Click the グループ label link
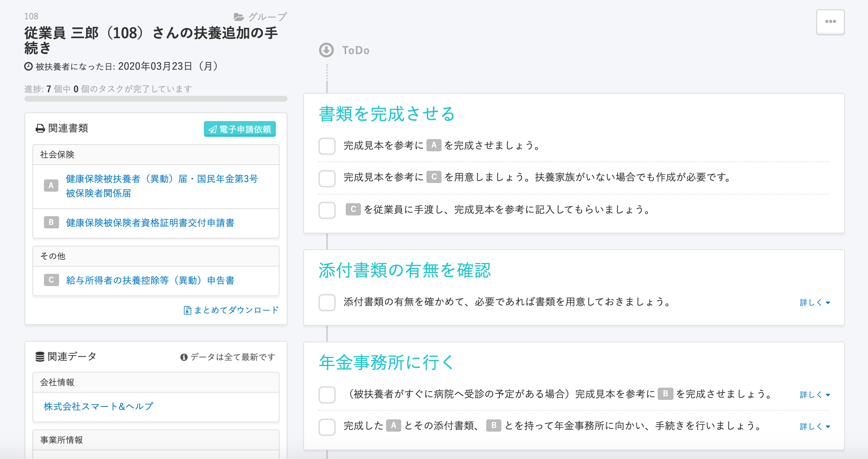868x459 pixels. (x=267, y=17)
